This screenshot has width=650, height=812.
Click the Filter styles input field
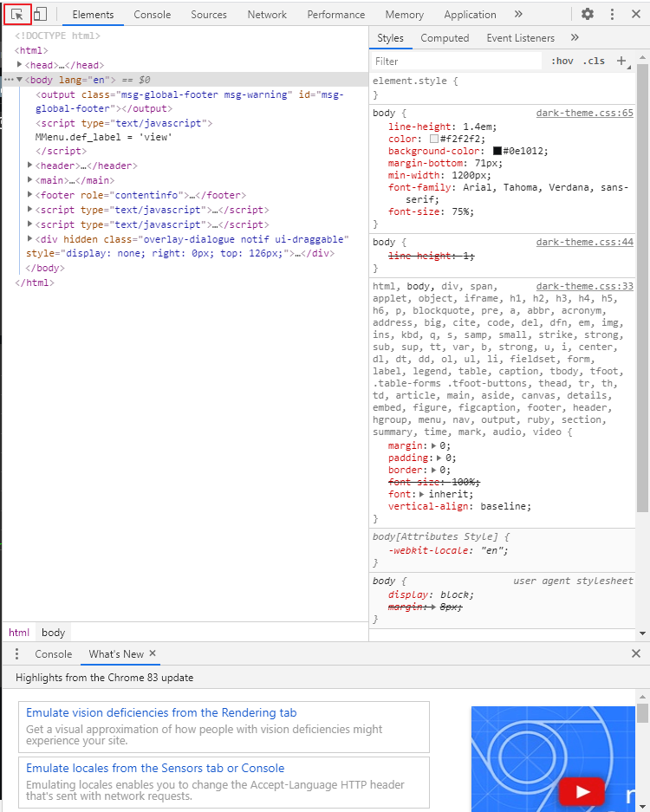pyautogui.click(x=458, y=62)
